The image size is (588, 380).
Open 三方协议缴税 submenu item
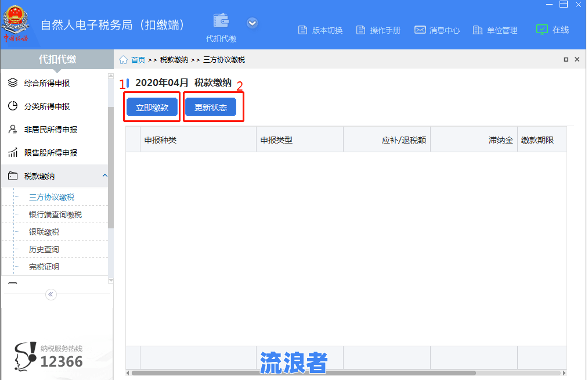[x=52, y=197]
